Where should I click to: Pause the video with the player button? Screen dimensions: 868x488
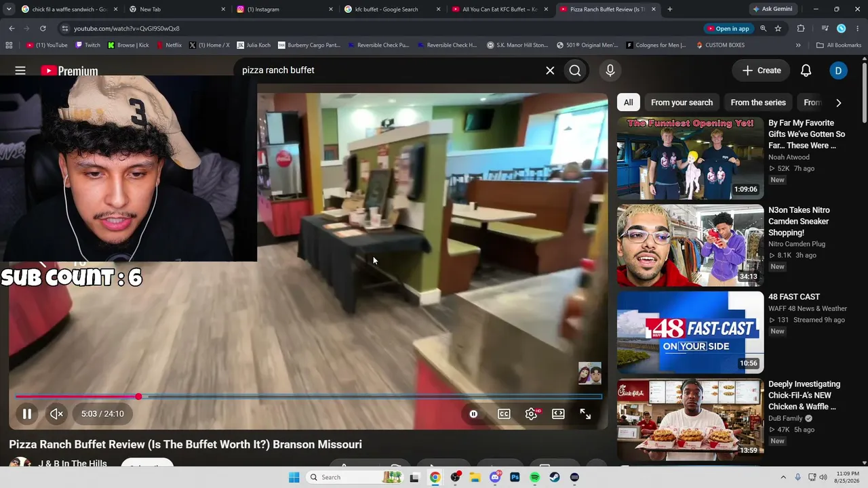click(27, 413)
